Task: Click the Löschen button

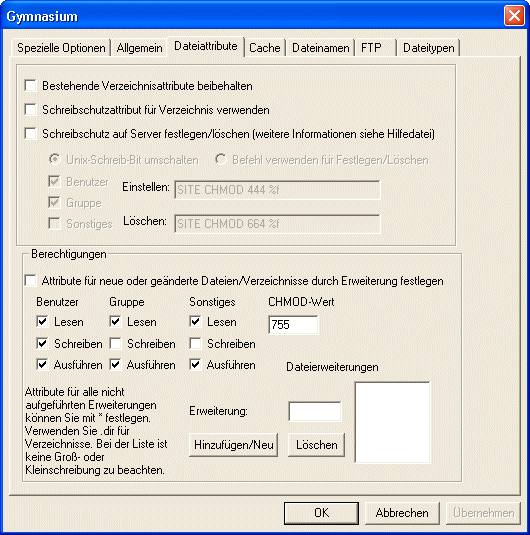Action: pos(316,445)
